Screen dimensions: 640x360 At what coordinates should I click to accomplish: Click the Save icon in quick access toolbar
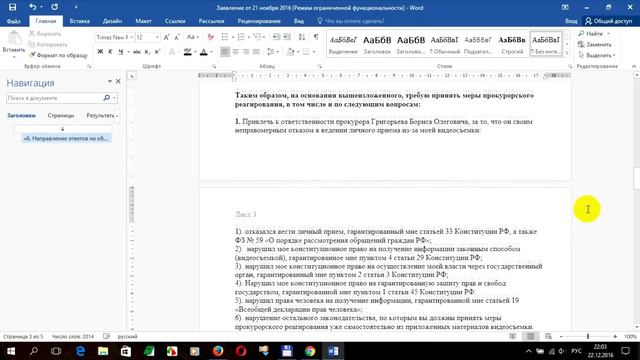click(12, 7)
